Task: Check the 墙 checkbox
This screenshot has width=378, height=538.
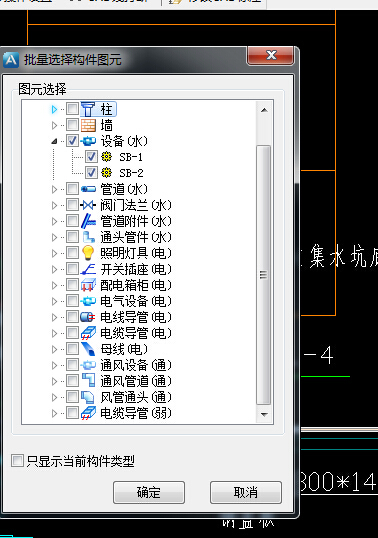Action: (72, 125)
